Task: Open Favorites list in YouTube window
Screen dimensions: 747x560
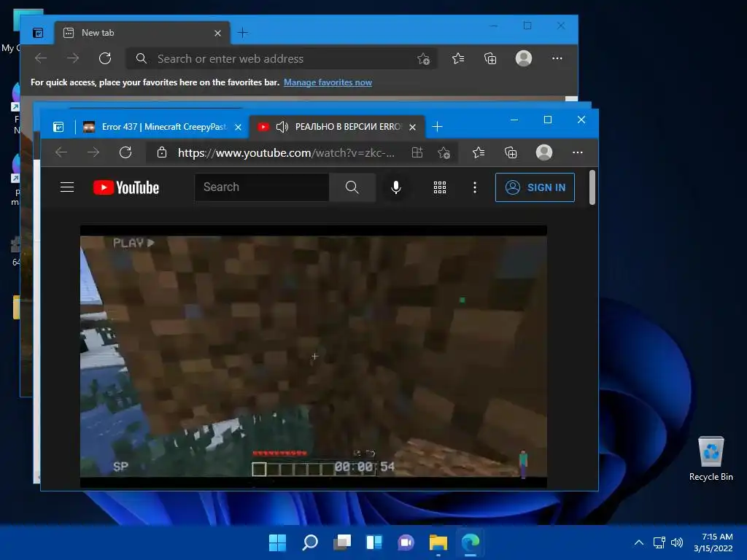Action: tap(479, 152)
